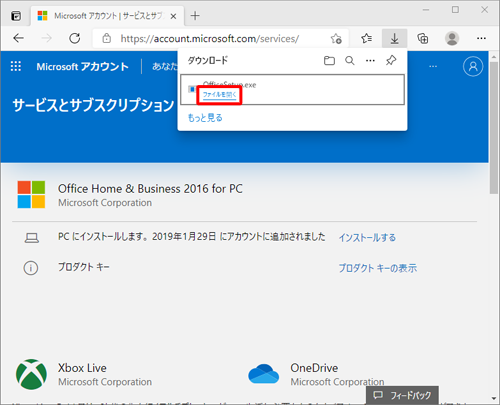Open the Favorites list icon
Image resolution: width=500 pixels, height=405 pixels.
click(x=366, y=38)
